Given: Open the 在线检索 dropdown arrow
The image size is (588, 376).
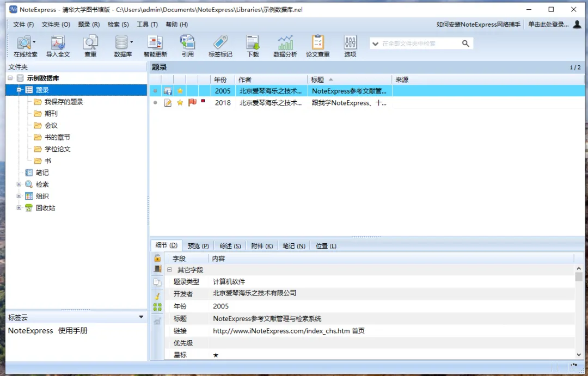Looking at the screenshot, I should [34, 42].
